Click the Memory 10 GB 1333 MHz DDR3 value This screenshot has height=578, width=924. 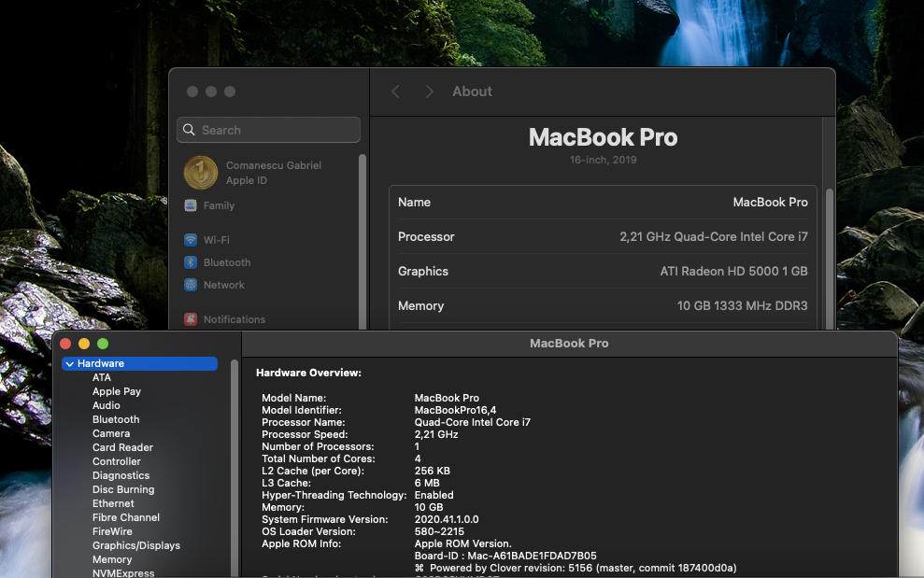742,305
